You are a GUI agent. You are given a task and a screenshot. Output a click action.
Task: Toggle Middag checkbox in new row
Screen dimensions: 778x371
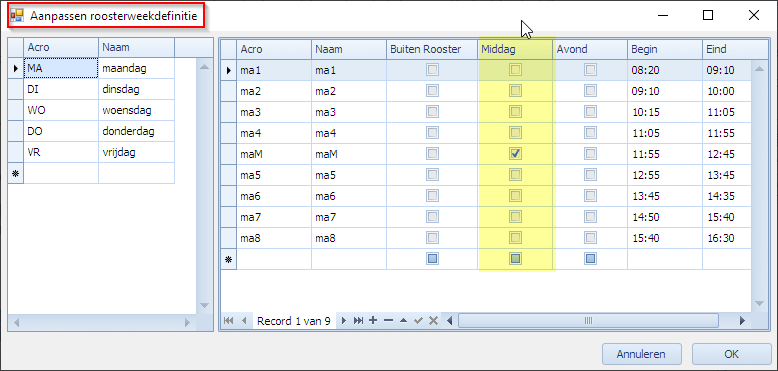point(516,259)
